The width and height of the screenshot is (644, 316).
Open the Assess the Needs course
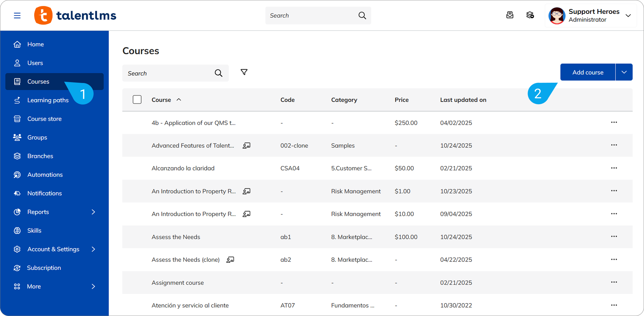pyautogui.click(x=176, y=237)
